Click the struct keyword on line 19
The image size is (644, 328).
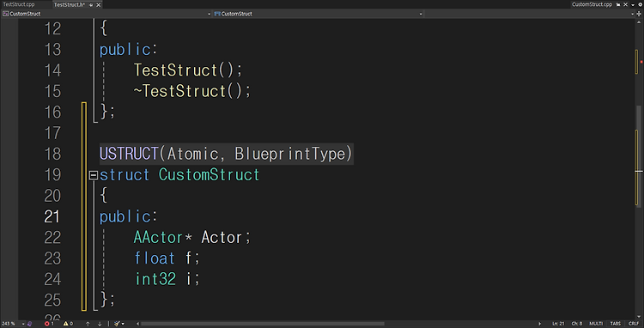pyautogui.click(x=125, y=175)
